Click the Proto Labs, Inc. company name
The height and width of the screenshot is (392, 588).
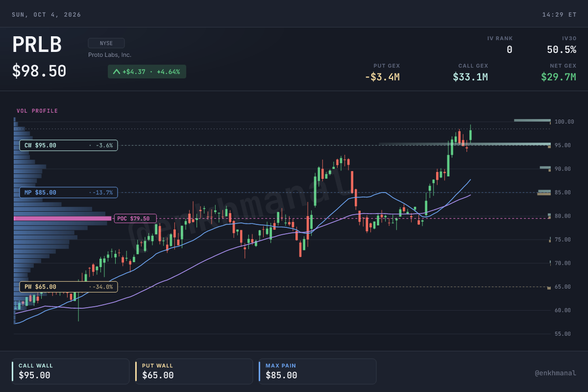coord(110,55)
